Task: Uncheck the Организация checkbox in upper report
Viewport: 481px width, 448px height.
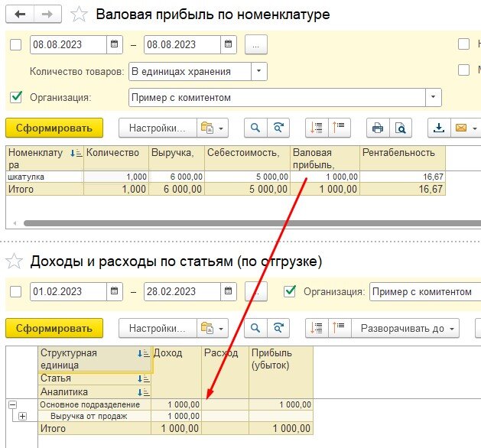Action: click(16, 97)
